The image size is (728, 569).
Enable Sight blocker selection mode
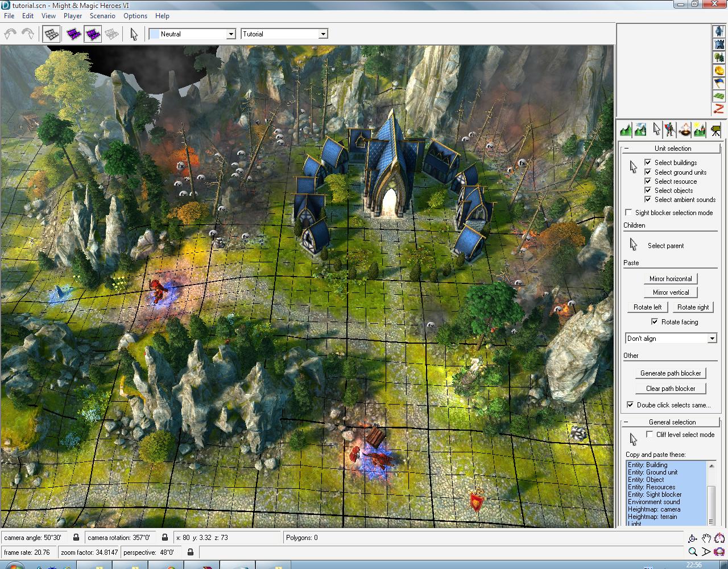[628, 212]
